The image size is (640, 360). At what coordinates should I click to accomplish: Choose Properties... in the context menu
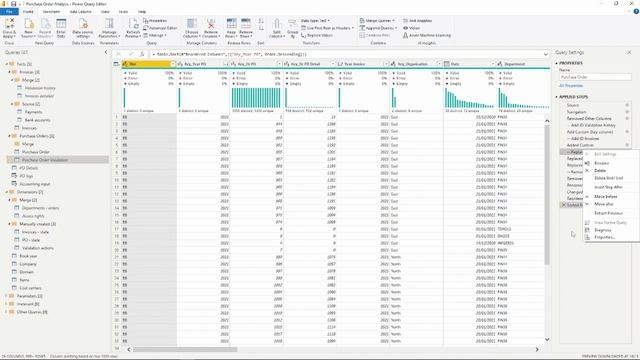coord(604,237)
